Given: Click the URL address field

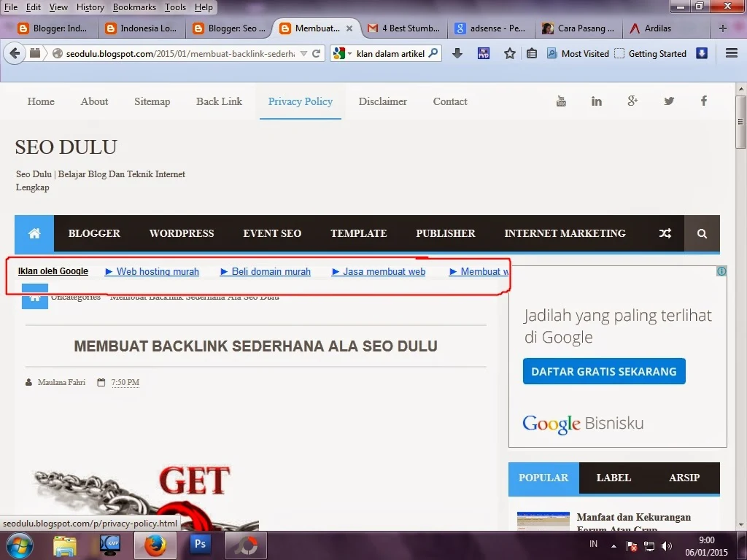Looking at the screenshot, I should pyautogui.click(x=180, y=53).
